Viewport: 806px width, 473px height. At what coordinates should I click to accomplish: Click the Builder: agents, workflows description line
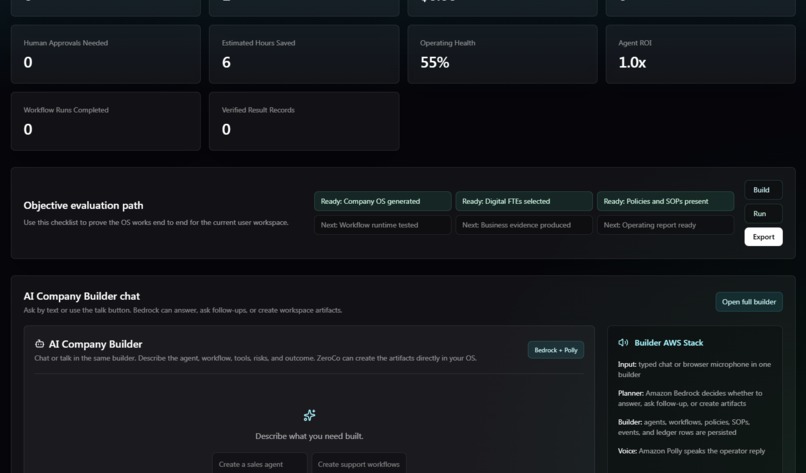(684, 427)
